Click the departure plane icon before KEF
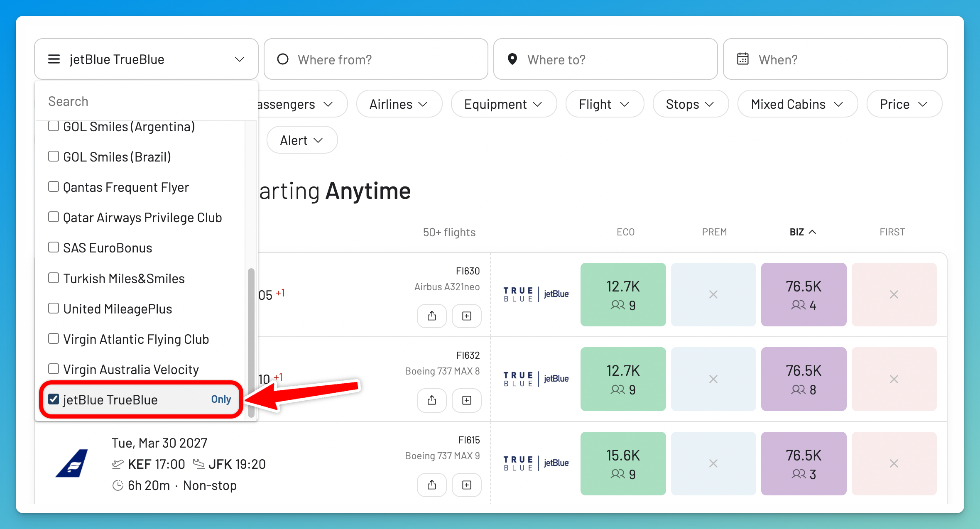Image resolution: width=980 pixels, height=529 pixels. pyautogui.click(x=118, y=464)
